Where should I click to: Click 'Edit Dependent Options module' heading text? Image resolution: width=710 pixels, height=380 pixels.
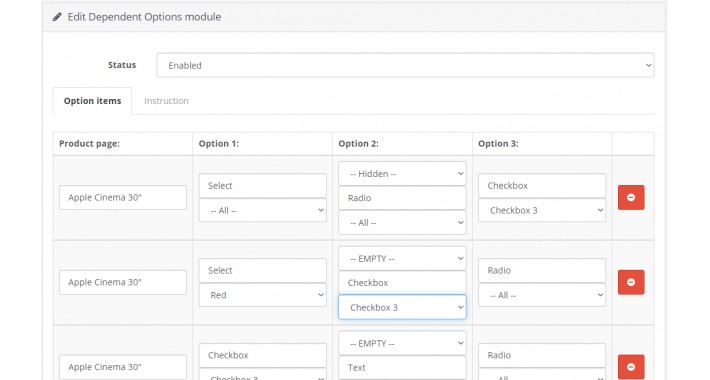(144, 17)
